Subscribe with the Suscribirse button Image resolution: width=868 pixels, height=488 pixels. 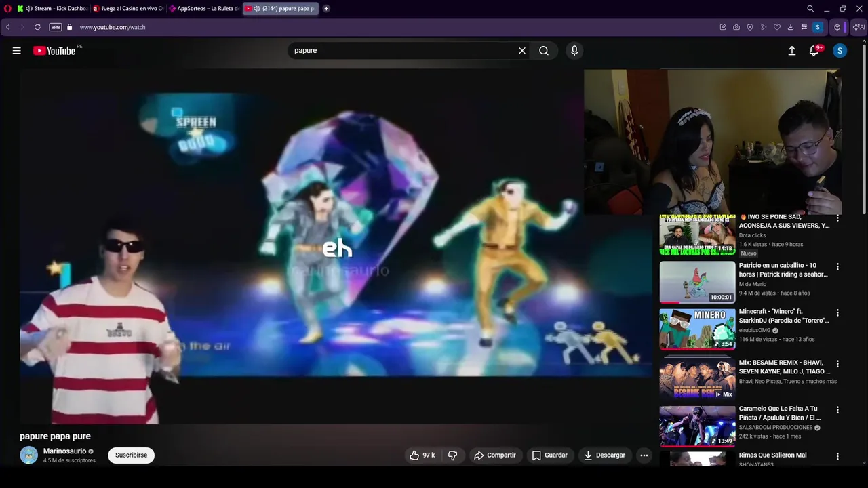131,455
